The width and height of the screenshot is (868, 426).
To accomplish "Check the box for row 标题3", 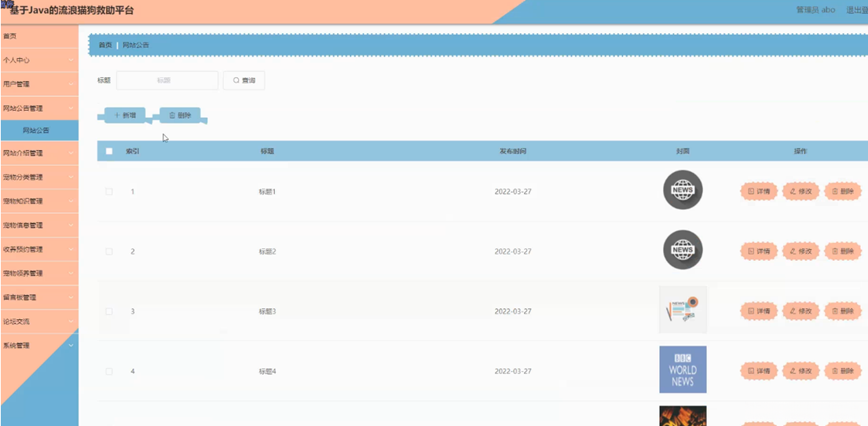I will (109, 311).
